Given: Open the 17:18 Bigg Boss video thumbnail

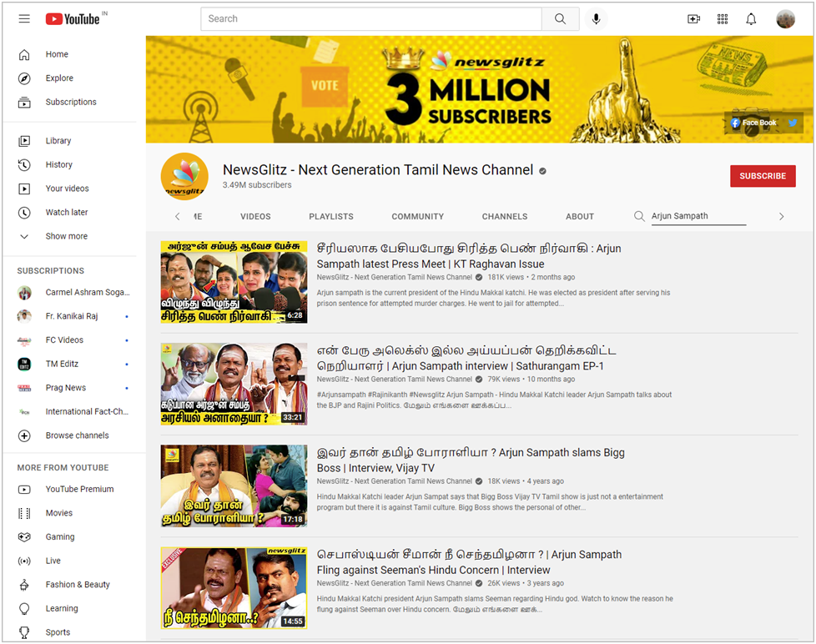Looking at the screenshot, I should point(234,486).
